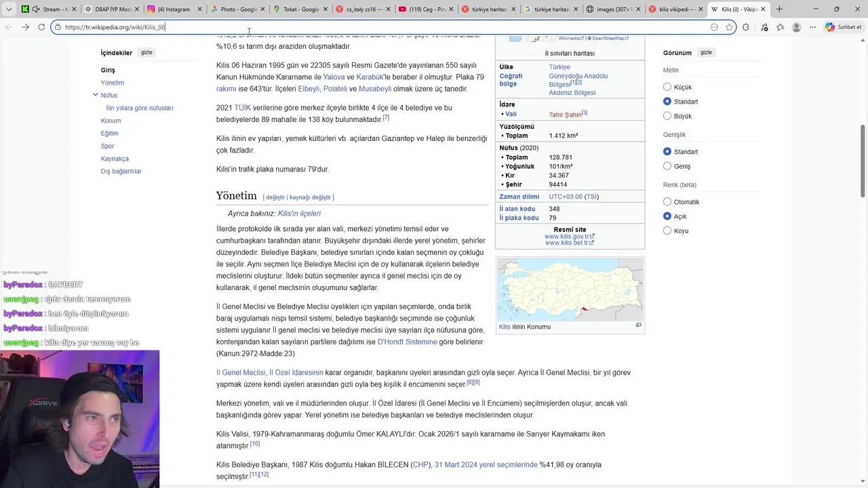Open the Extensions puzzle icon

tap(746, 27)
